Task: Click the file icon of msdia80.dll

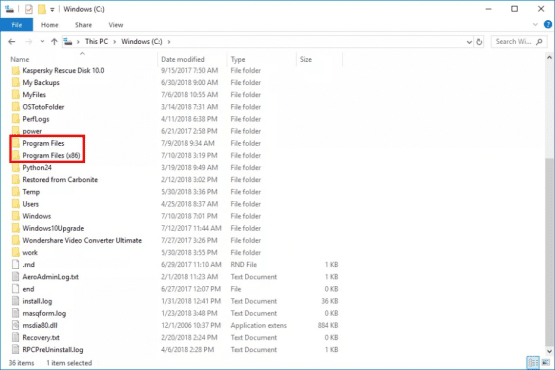Action: click(15, 325)
